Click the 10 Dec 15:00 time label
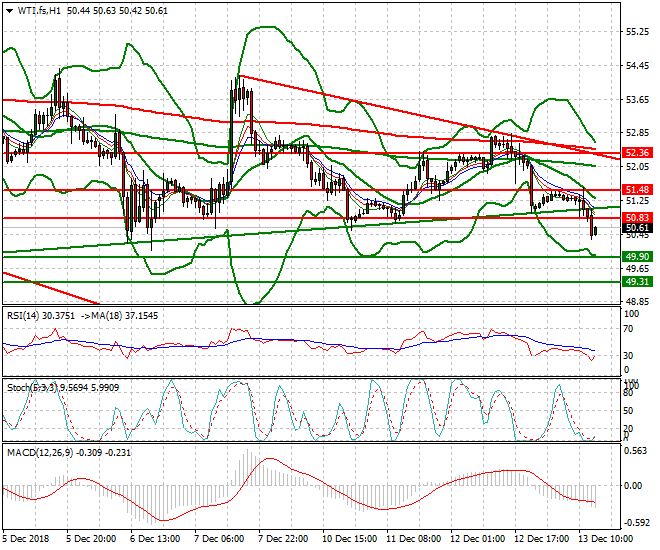660x550 pixels. click(349, 539)
